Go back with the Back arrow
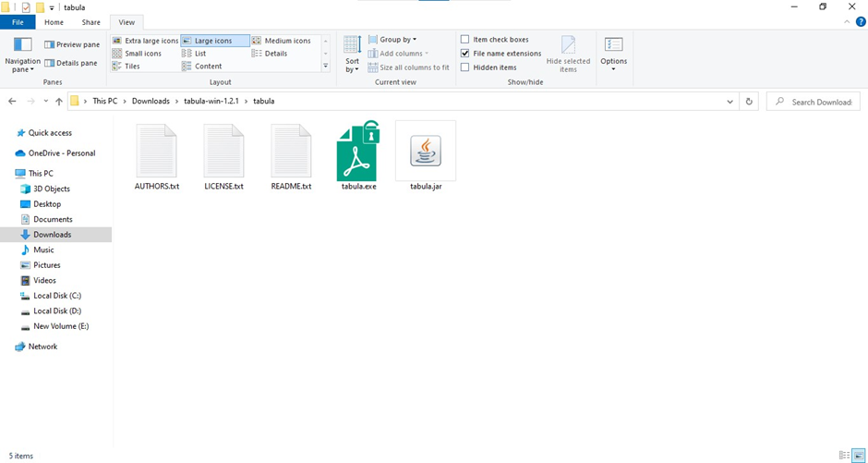 click(12, 102)
